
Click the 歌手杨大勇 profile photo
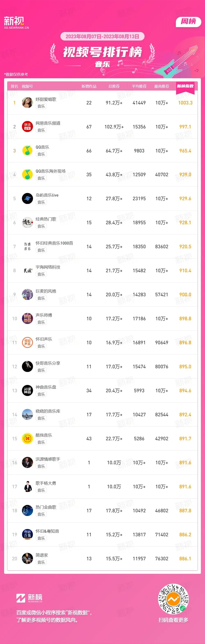click(27, 486)
